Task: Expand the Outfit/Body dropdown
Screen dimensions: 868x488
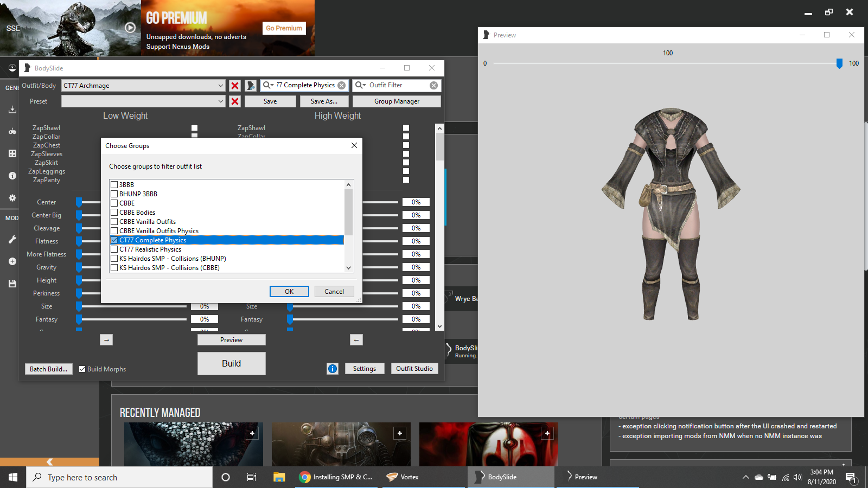Action: 220,86
